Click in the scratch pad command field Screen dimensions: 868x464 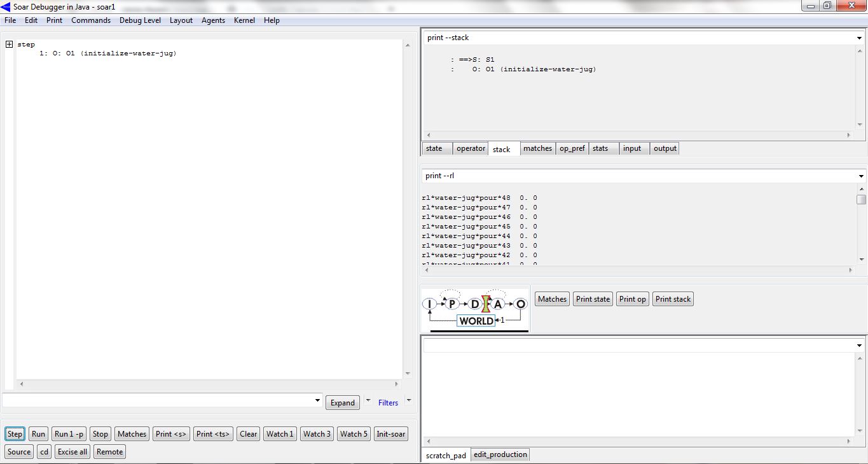(636, 345)
